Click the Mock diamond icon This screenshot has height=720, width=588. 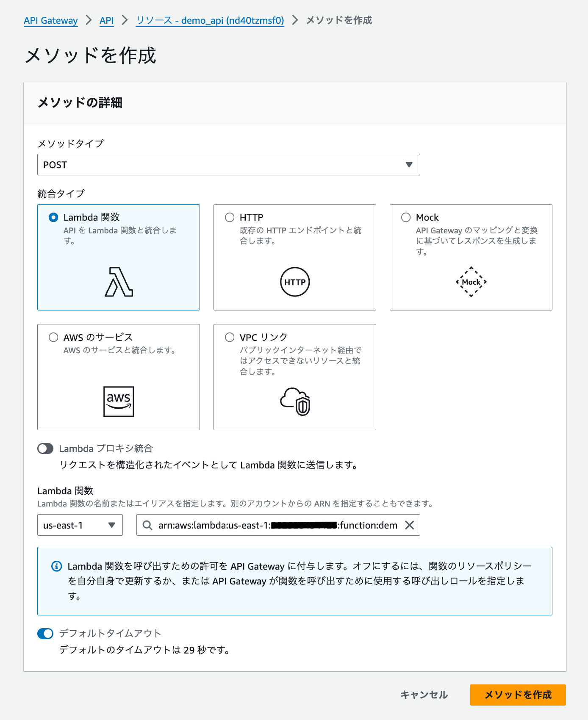(471, 282)
